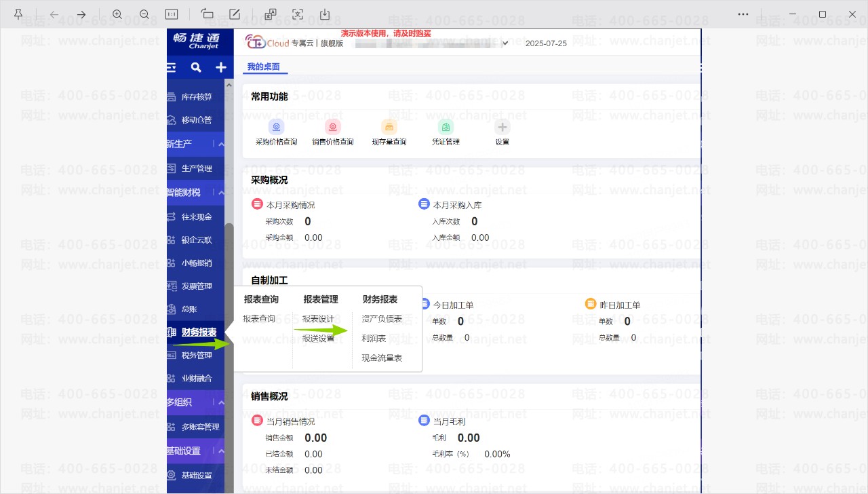Open the account dropdown chevron beside date
The image size is (868, 494).
(505, 43)
